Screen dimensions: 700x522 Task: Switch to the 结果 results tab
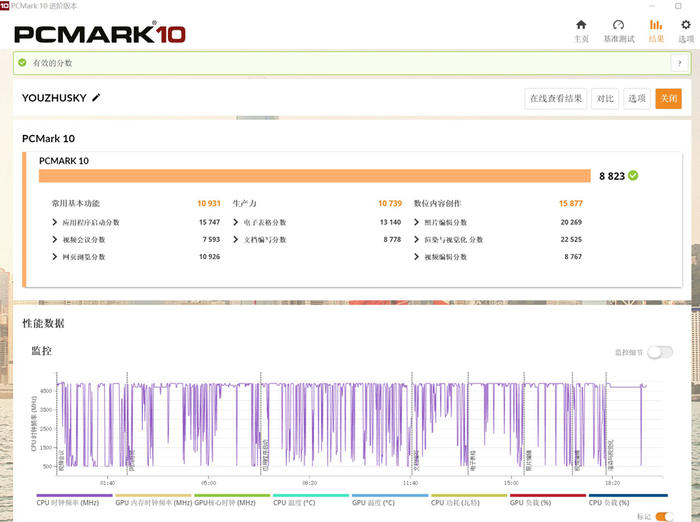tap(656, 30)
